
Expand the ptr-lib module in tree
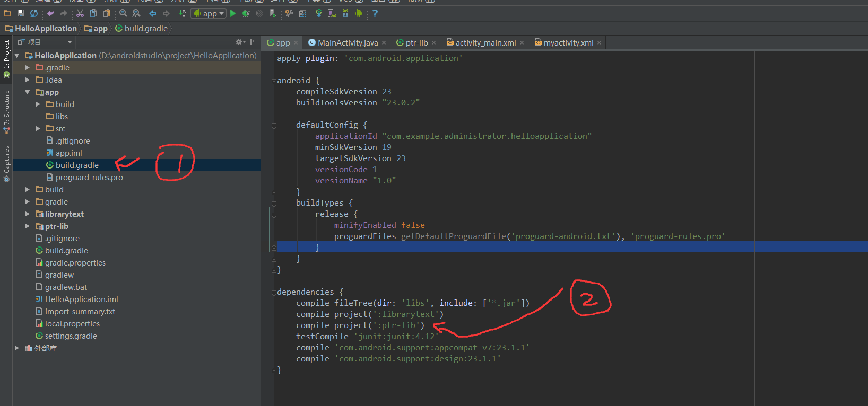(x=28, y=226)
